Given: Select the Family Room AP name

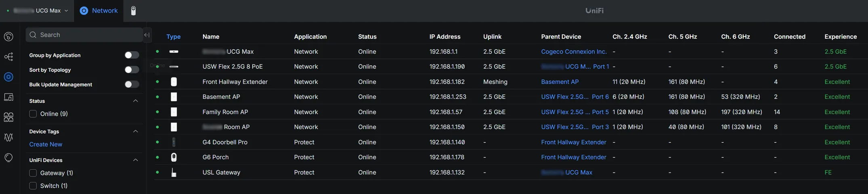Looking at the screenshot, I should [225, 112].
